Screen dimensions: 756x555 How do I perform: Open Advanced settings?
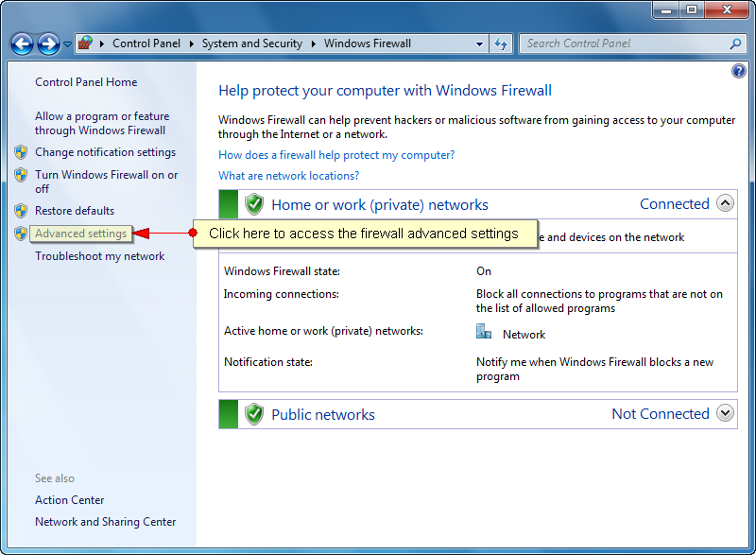80,234
